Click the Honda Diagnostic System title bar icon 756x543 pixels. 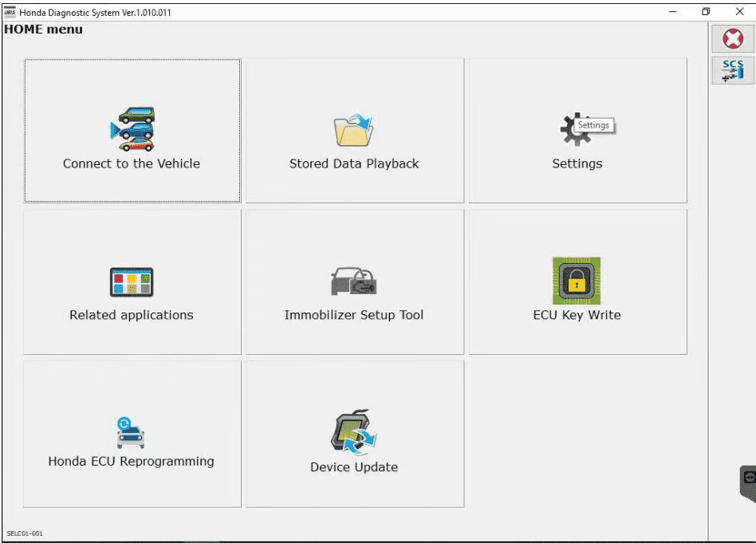(x=10, y=12)
